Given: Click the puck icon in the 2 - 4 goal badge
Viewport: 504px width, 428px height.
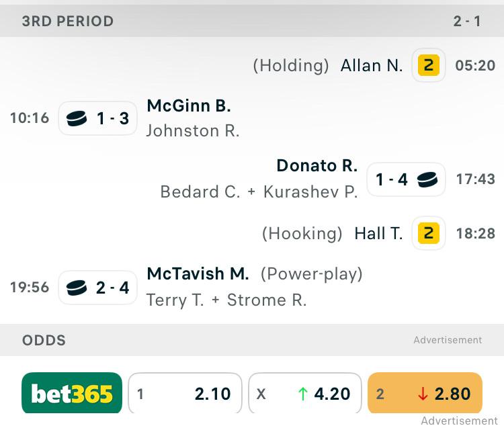Looking at the screenshot, I should coord(77,288).
